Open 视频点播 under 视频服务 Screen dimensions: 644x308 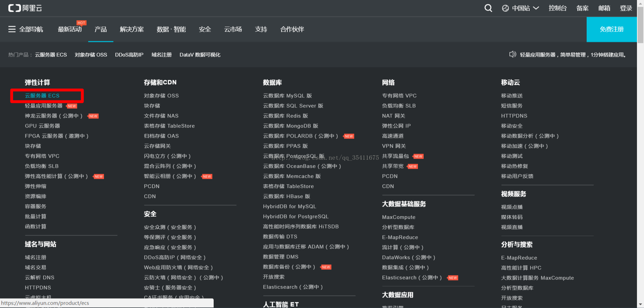[512, 207]
